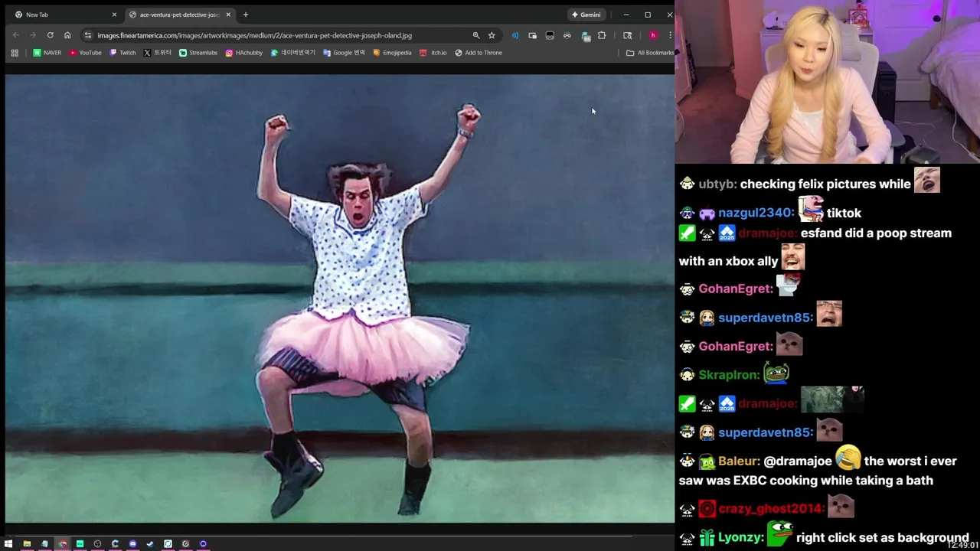Switch to the New Tab tab
980x551 pixels.
tap(64, 15)
